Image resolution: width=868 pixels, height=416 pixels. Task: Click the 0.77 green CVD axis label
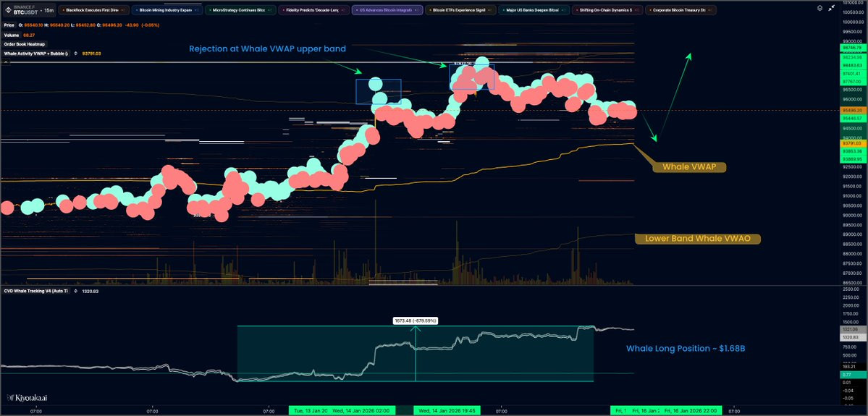coord(852,375)
